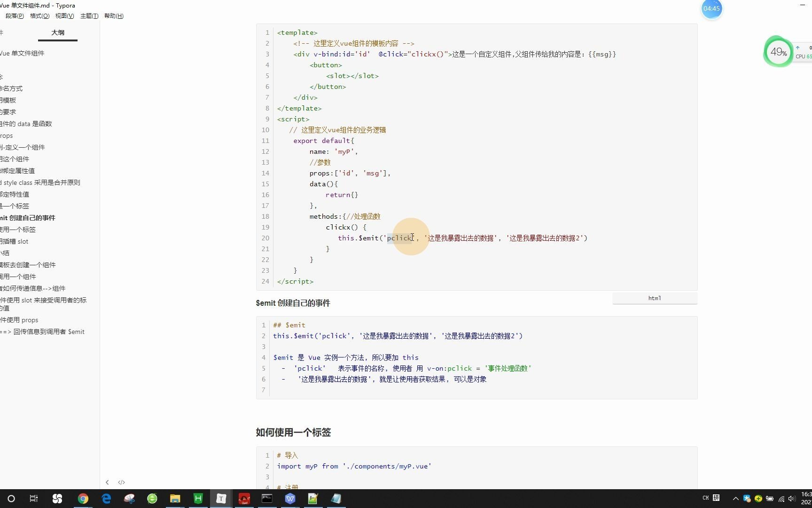Open HBuilder from the taskbar
This screenshot has width=812, height=508.
coord(198,499)
